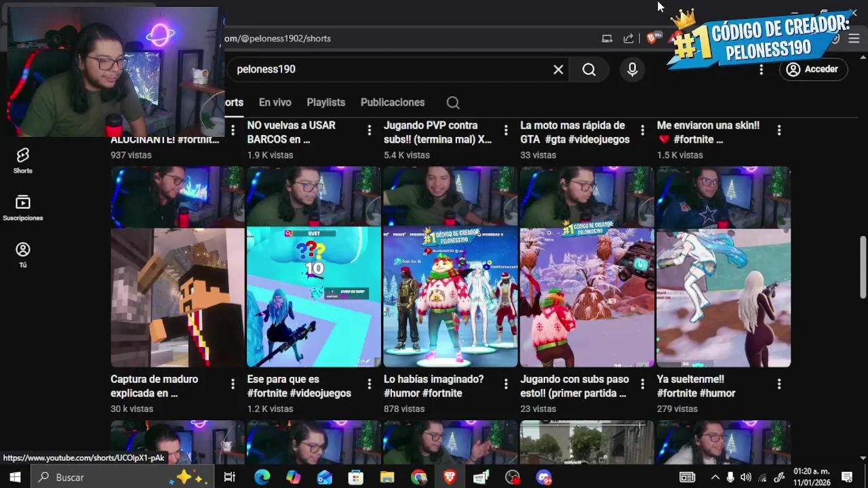
Task: Click title 'Captura de maduro explicada en ...'
Action: pos(155,386)
